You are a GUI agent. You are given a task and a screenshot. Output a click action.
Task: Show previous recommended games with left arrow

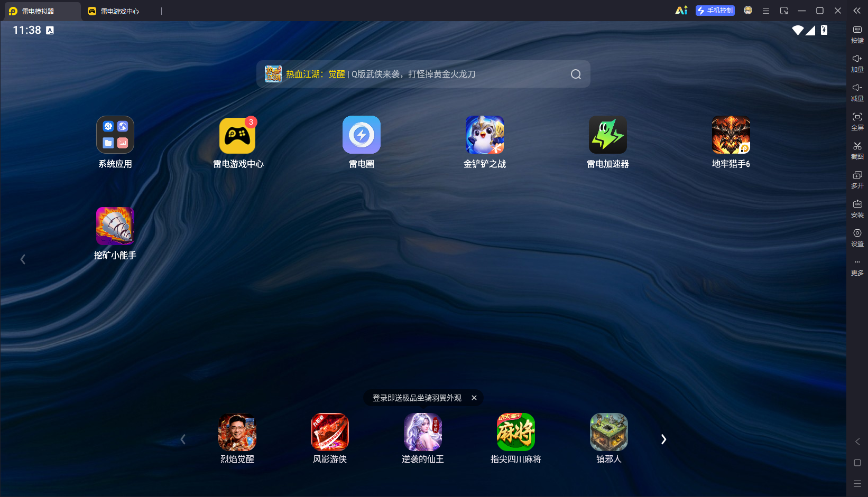coord(183,439)
